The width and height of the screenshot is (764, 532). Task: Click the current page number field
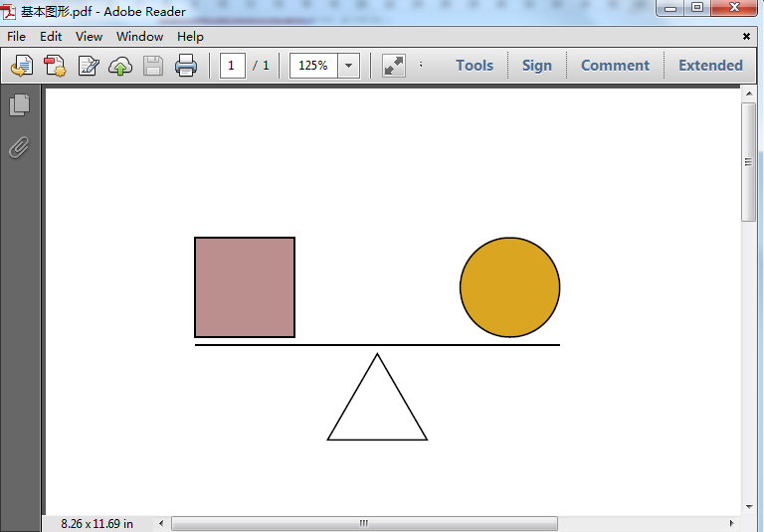(232, 66)
